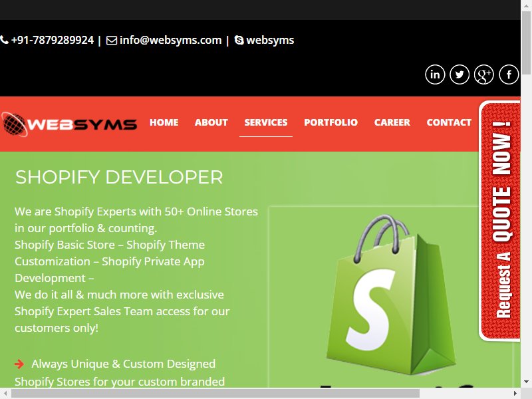The image size is (532, 399).
Task: Click the text "We do it all & much more with exclusive"
Action: point(119,295)
